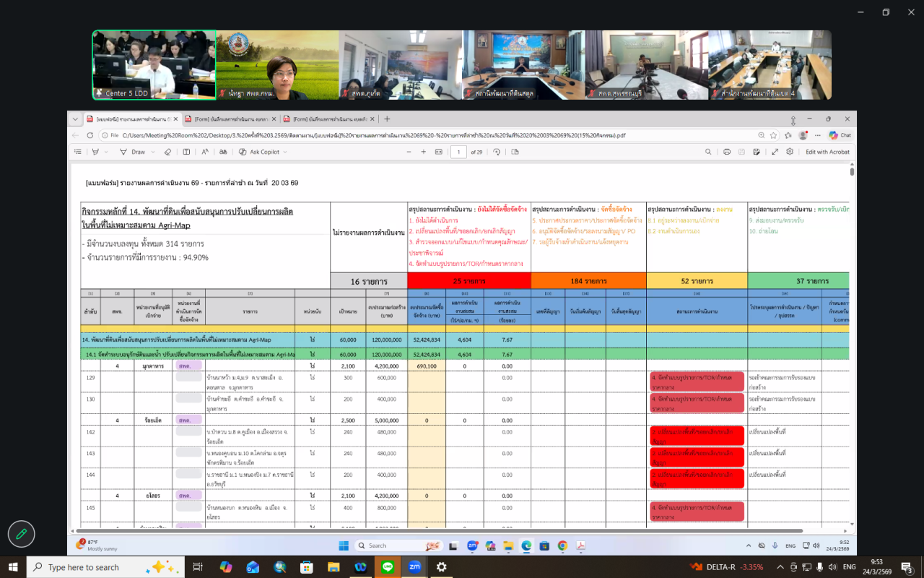Refresh the browser page
Screen dimensions: 924x578
(90, 135)
